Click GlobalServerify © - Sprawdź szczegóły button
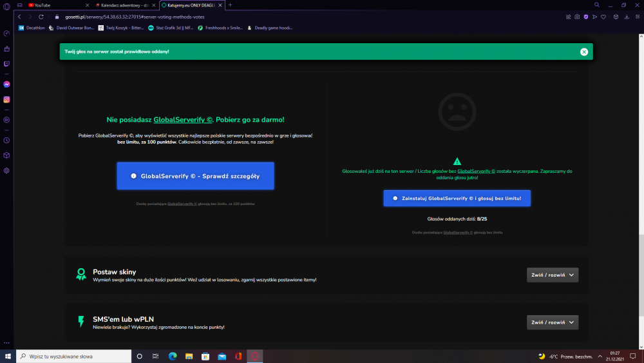Viewport: 644px width, 363px height. (196, 176)
